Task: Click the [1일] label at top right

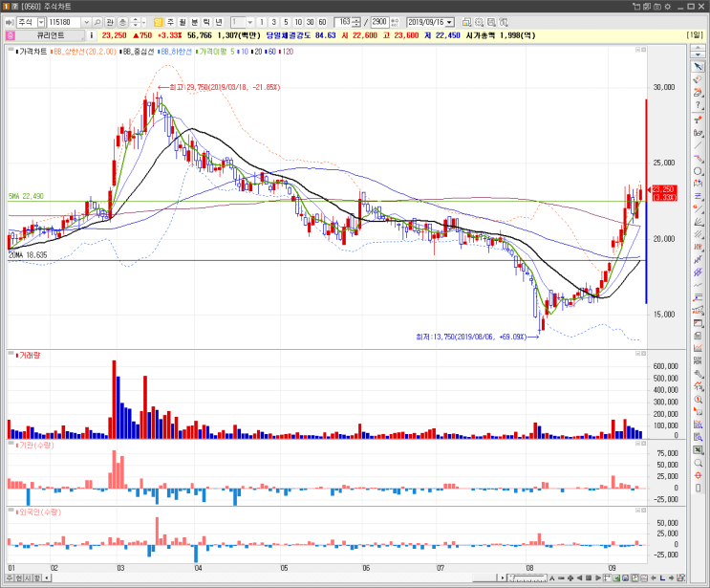Action: coord(695,35)
